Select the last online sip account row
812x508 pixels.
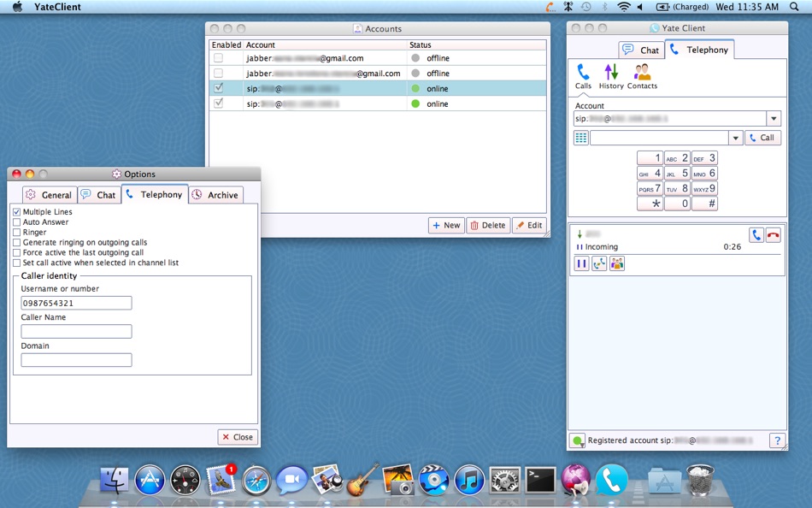click(378, 103)
